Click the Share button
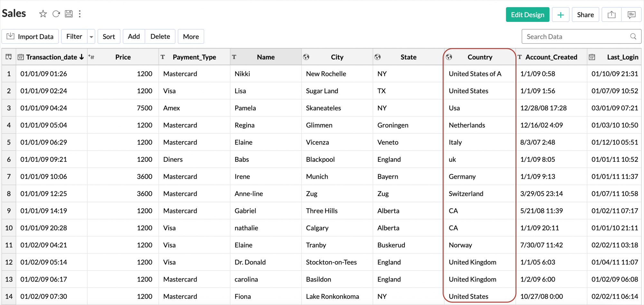This screenshot has height=305, width=644. (585, 15)
